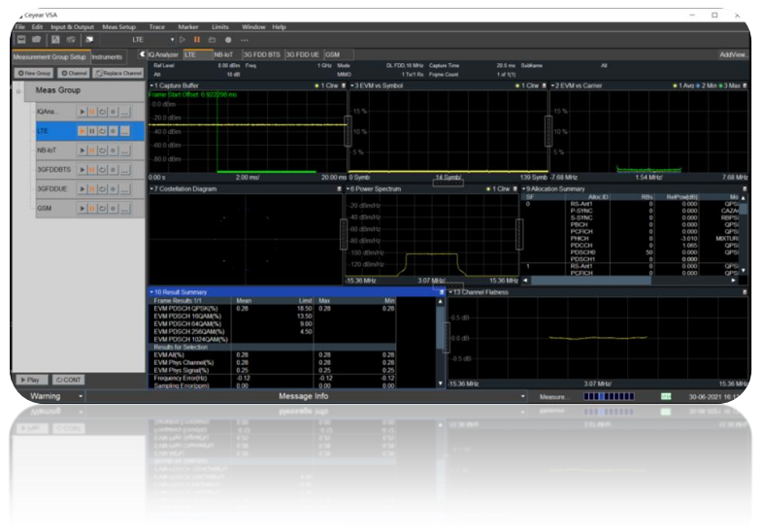The height and width of the screenshot is (532, 763).
Task: Open the Capture Buffer panel options icon
Action: click(344, 85)
